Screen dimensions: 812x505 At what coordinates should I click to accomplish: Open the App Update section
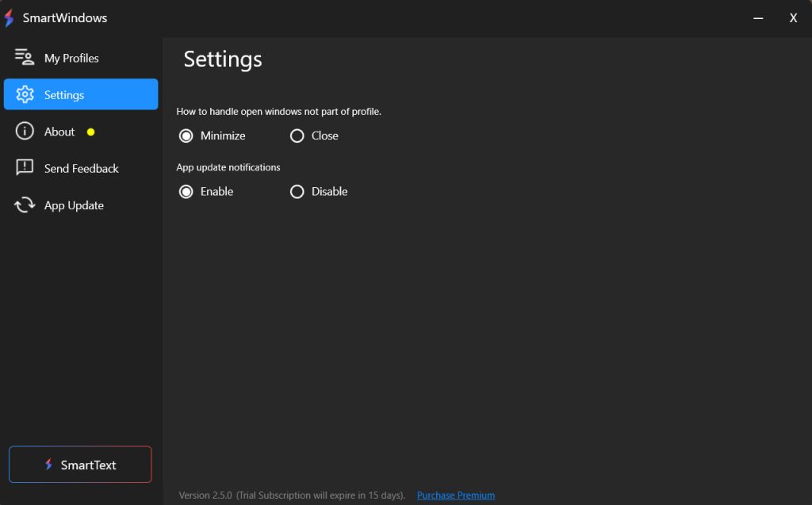click(81, 205)
